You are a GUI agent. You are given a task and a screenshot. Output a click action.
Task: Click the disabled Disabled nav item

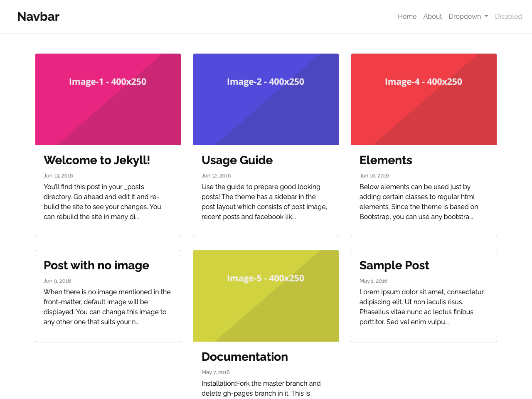pos(508,16)
